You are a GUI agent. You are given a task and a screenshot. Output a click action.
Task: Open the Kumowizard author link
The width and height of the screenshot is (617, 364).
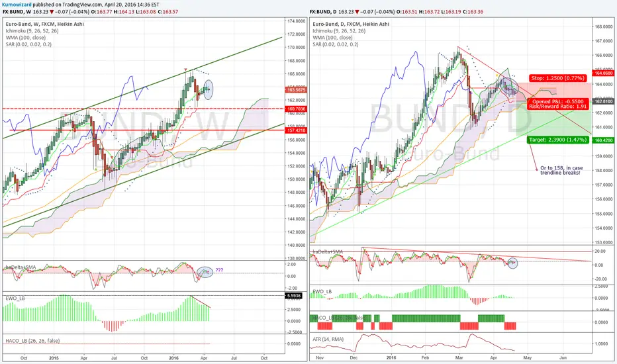click(17, 5)
